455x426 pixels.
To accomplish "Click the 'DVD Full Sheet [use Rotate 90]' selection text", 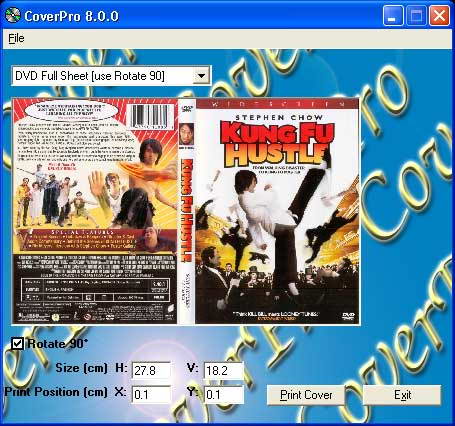I will coord(90,76).
